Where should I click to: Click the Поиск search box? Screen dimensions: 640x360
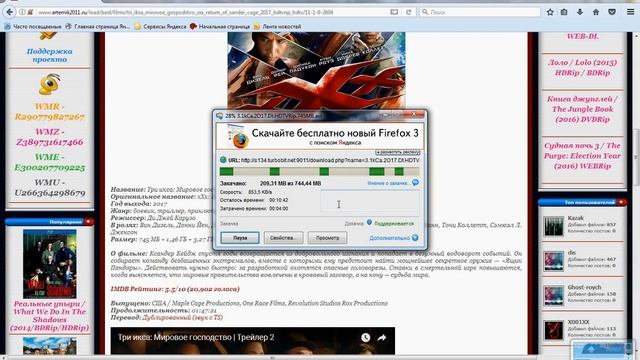pos(480,12)
